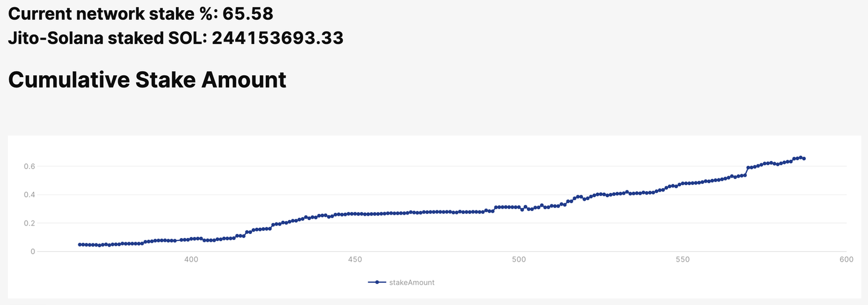Click the x-axis label 450
The image size is (868, 305).
355,260
